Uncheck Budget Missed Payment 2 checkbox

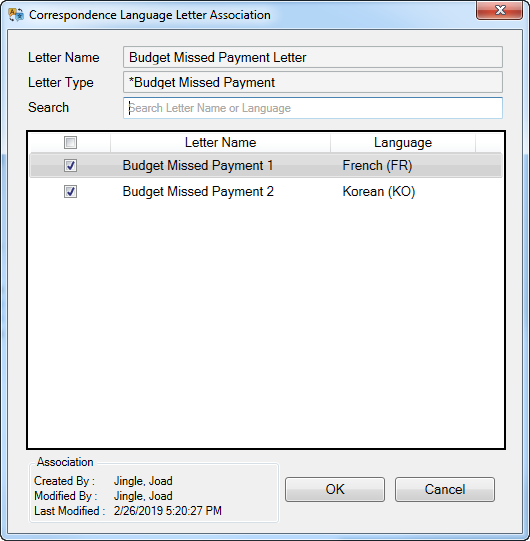point(70,191)
